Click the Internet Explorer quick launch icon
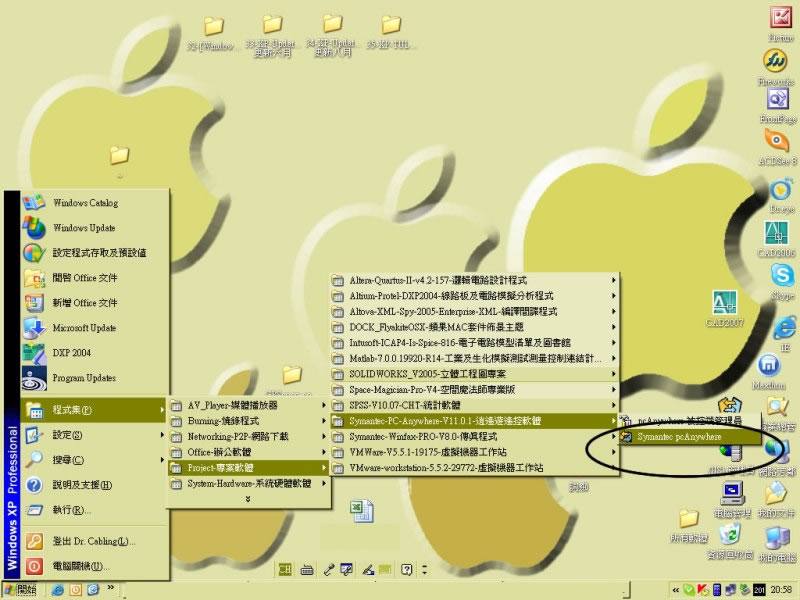Image resolution: width=800 pixels, height=600 pixels. (x=58, y=590)
